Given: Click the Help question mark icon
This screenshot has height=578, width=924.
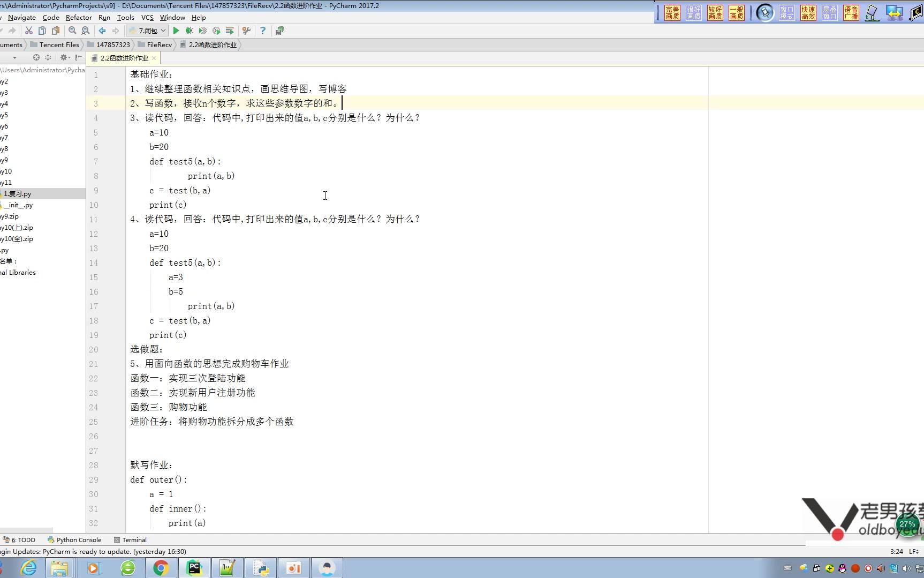Looking at the screenshot, I should 262,31.
